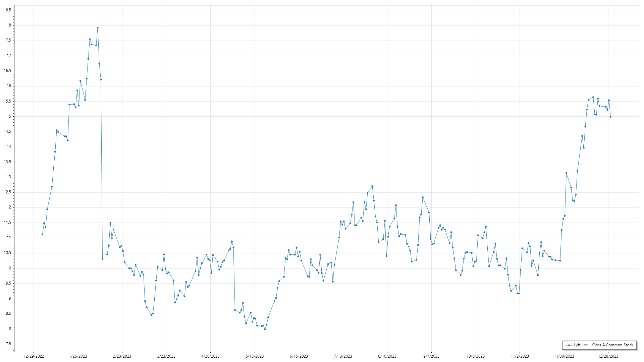Screen dimensions: 644x362
Task: Click the 12/29/2022 x-axis date label
Action: (34, 356)
